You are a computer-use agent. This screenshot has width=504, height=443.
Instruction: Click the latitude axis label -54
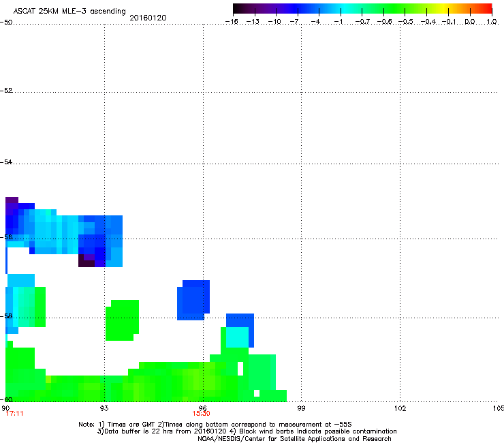click(6, 162)
